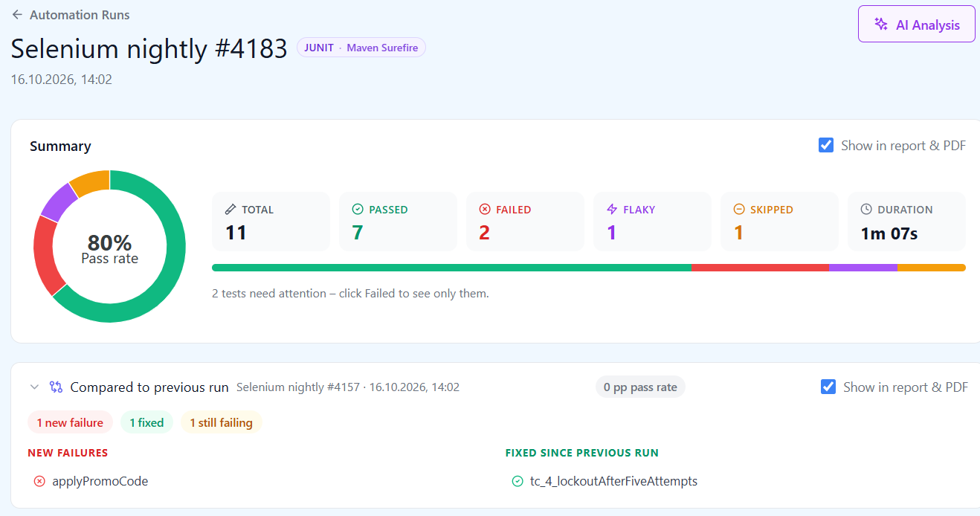This screenshot has width=980, height=516.
Task: Toggle Summary 'Show in report & PDF' checkbox
Action: tap(825, 146)
